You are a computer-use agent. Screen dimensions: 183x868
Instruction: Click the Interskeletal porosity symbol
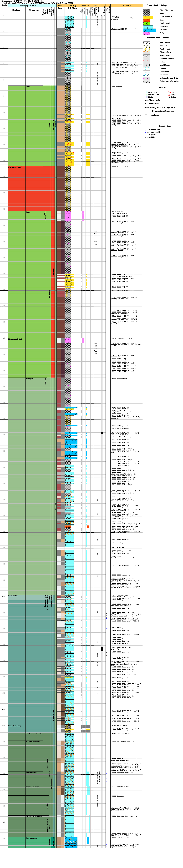[146, 129]
